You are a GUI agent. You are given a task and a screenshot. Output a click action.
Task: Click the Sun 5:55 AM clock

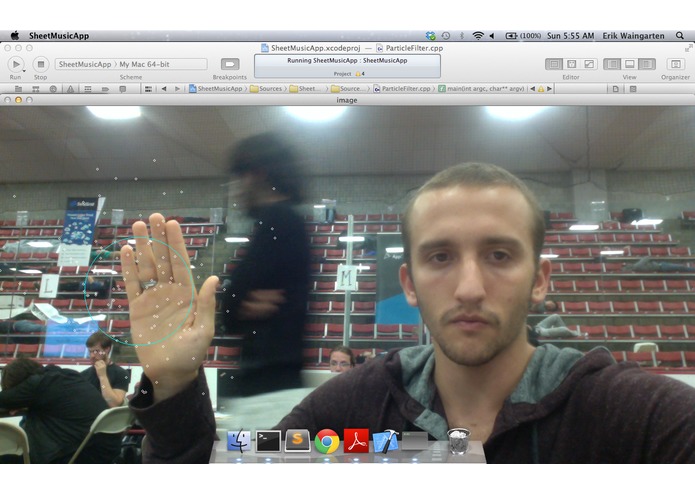[570, 35]
